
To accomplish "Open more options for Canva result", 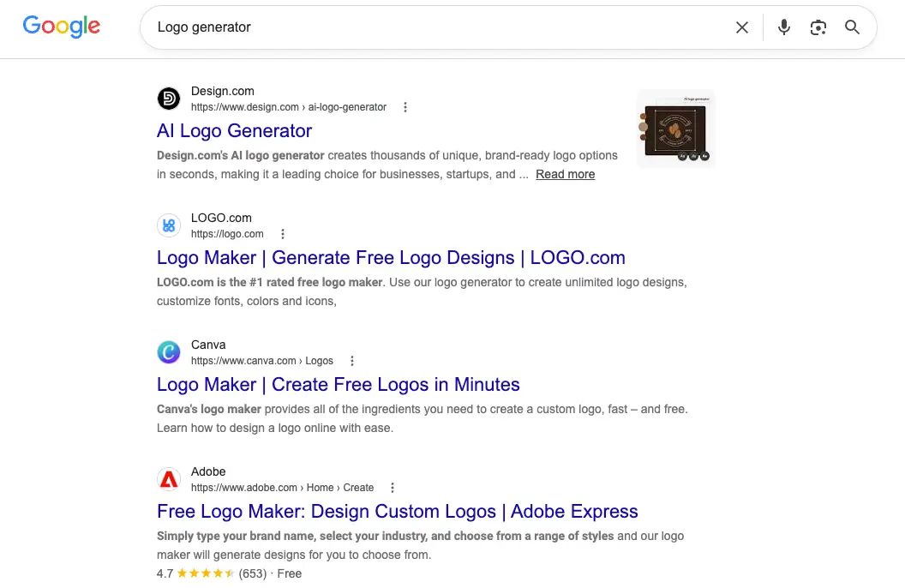I will click(x=352, y=361).
